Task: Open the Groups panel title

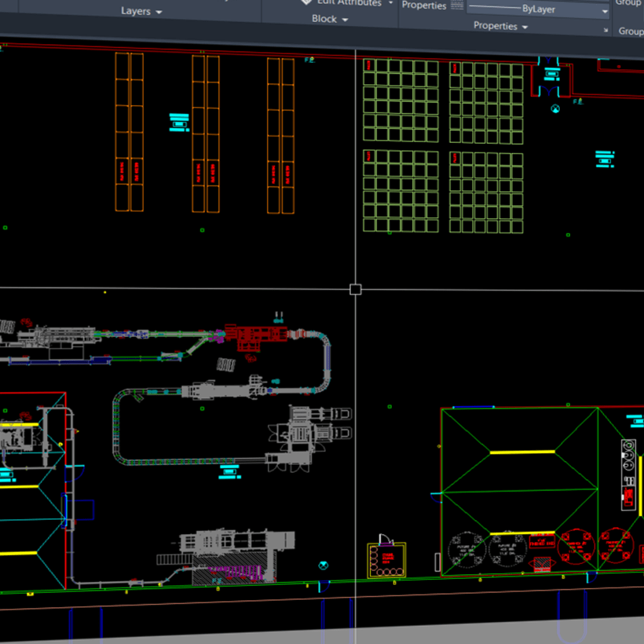Action: [x=630, y=31]
